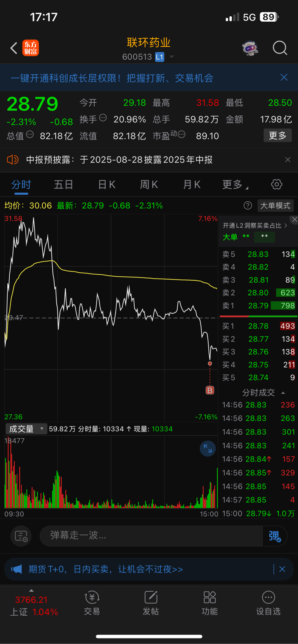
Task: Select the 卖5 price 28.83 row
Action: [258, 254]
